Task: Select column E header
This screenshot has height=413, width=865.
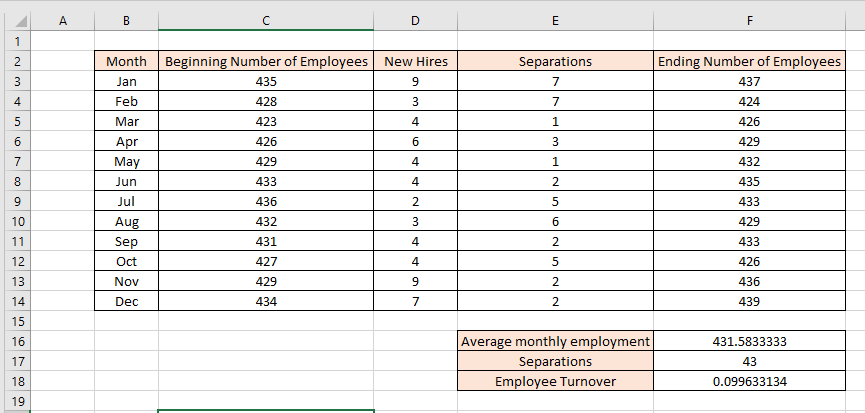Action: [x=555, y=21]
